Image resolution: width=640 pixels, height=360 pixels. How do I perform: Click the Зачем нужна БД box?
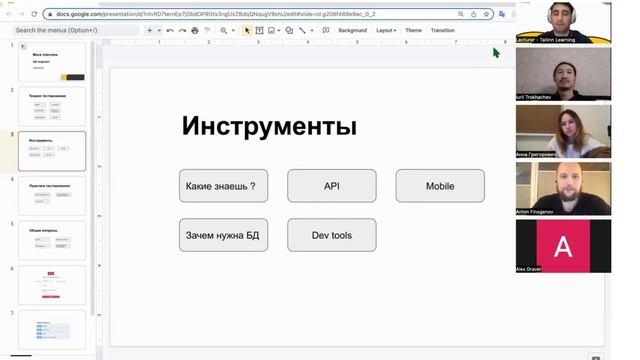224,235
